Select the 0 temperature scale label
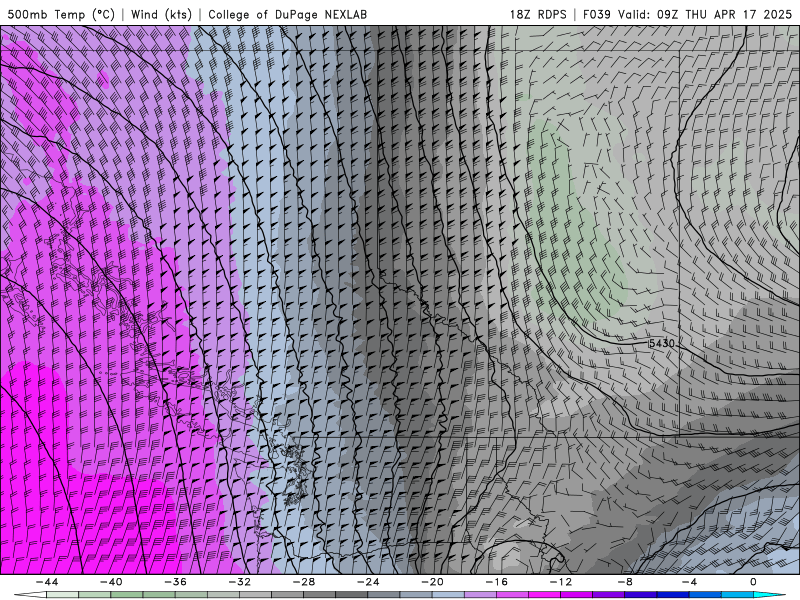The width and height of the screenshot is (800, 600). [754, 582]
